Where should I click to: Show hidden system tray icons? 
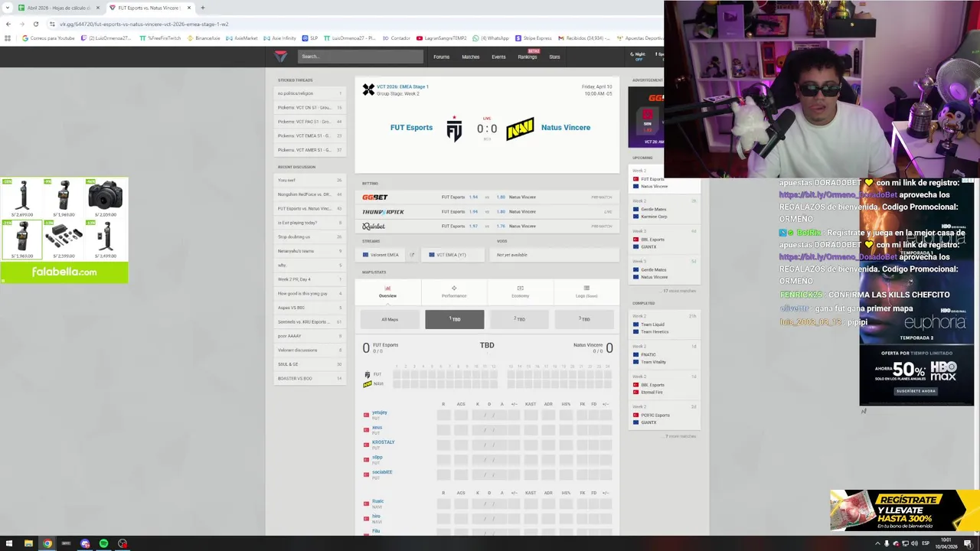point(877,543)
